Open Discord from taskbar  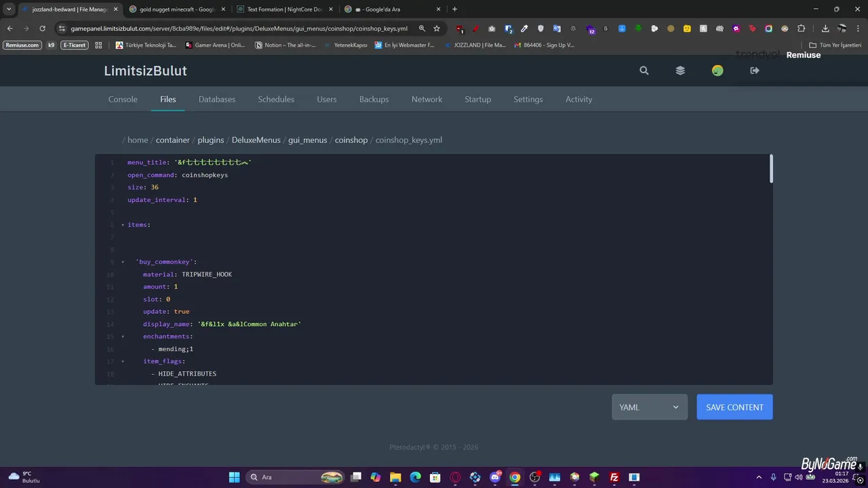point(495,477)
